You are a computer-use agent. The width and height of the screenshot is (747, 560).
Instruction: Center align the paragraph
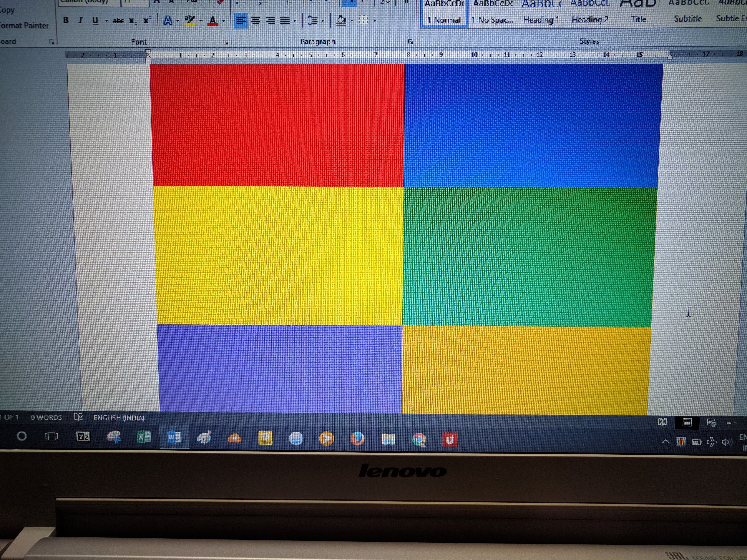click(256, 21)
